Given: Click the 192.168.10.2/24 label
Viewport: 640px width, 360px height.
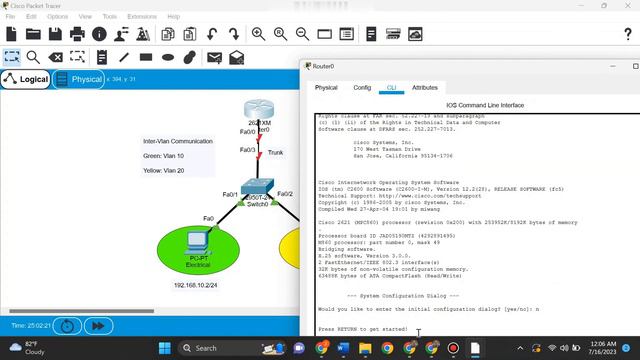Looking at the screenshot, I should pyautogui.click(x=196, y=285).
